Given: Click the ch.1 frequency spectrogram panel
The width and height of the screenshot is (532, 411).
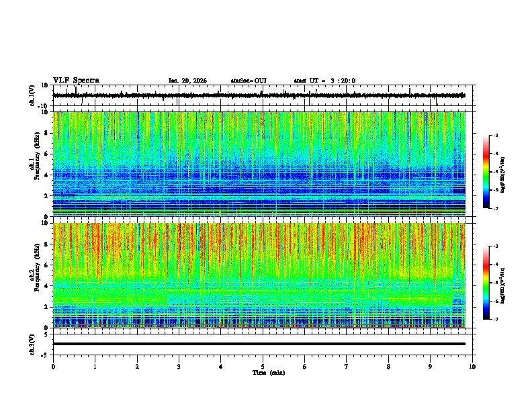Looking at the screenshot, I should pyautogui.click(x=259, y=164).
